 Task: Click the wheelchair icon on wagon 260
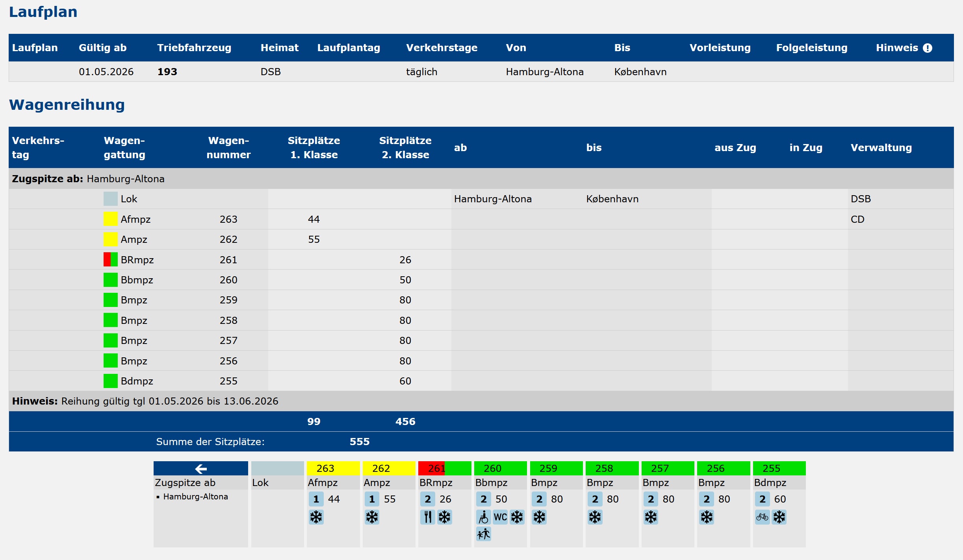(x=484, y=517)
